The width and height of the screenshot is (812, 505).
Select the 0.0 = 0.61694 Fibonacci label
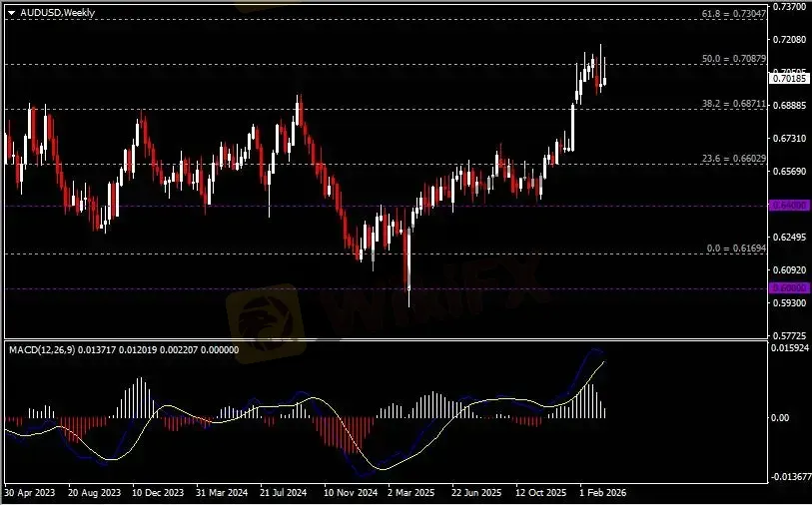click(x=736, y=249)
